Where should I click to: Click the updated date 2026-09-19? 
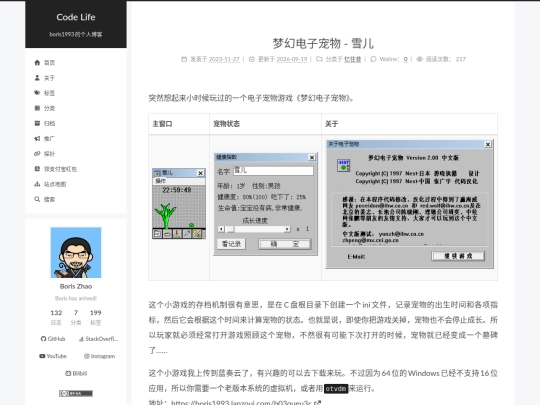[292, 59]
